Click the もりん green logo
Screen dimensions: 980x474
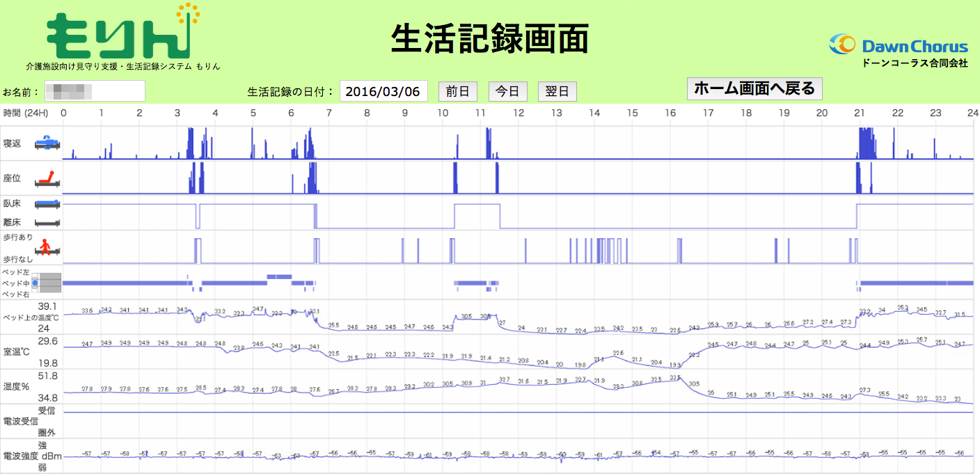122,32
